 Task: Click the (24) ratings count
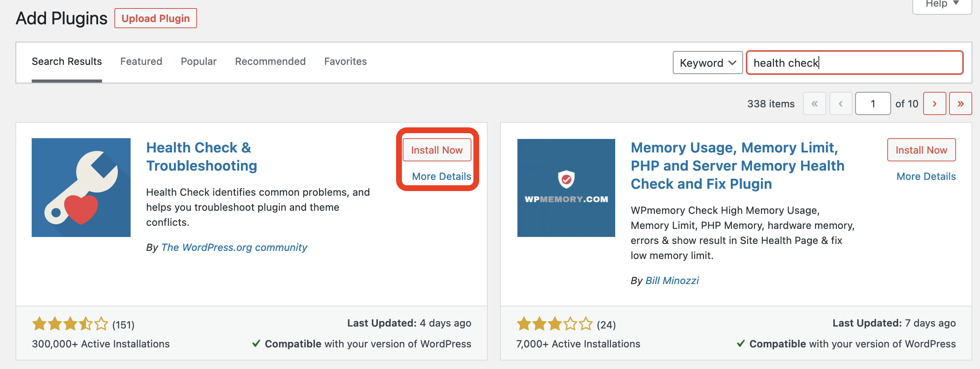(x=606, y=325)
